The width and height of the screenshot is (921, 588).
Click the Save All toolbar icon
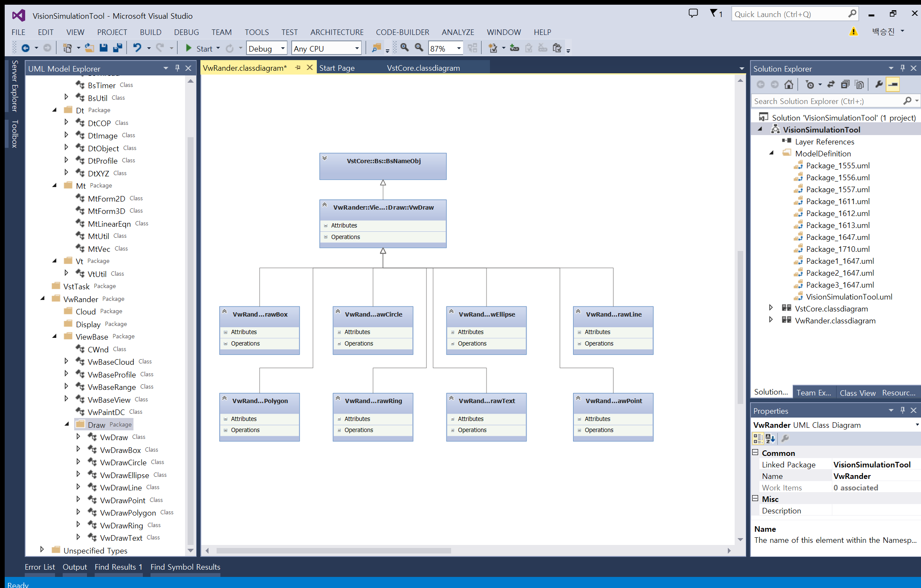118,48
